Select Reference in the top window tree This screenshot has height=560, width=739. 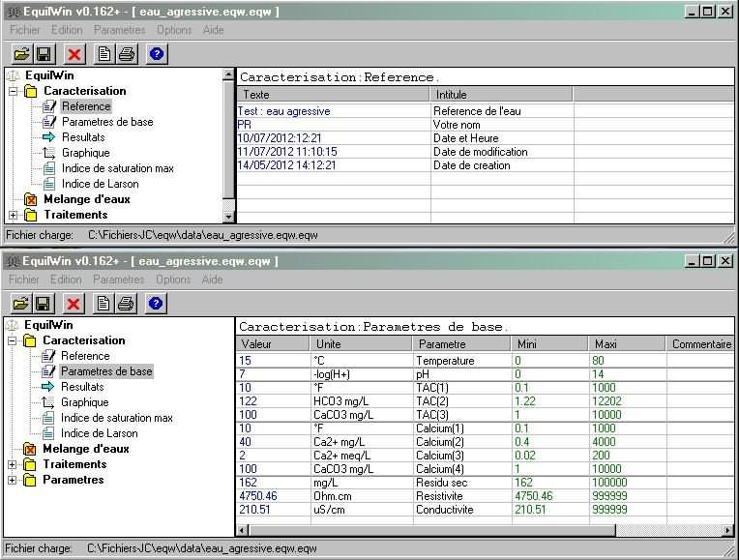86,106
